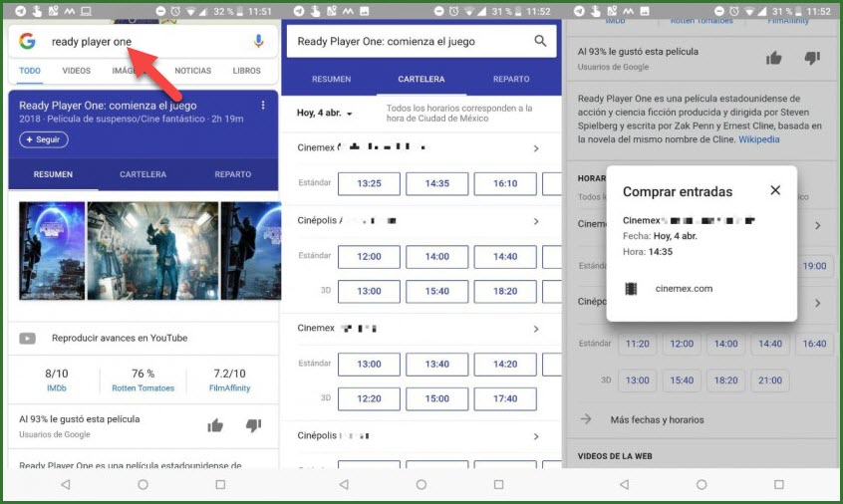Close the Comprar entradas dialog
The width and height of the screenshot is (843, 504).
coord(775,190)
